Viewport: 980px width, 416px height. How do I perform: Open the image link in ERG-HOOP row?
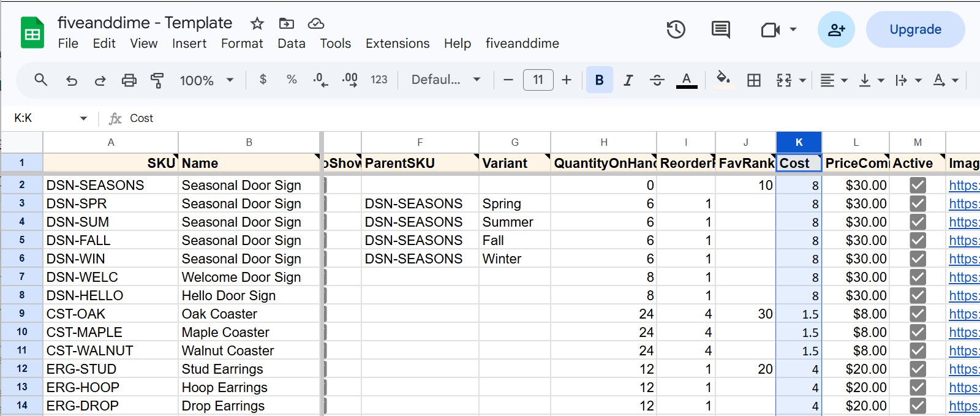[x=964, y=387]
